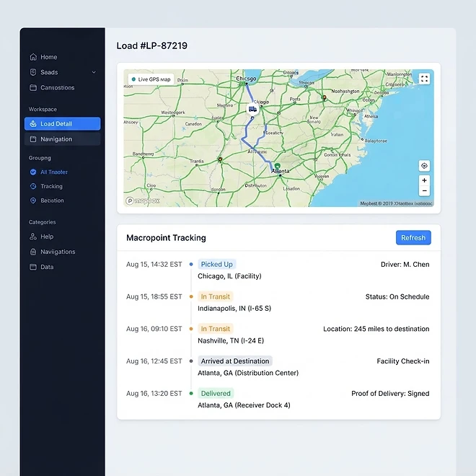Image resolution: width=476 pixels, height=476 pixels.
Task: Click the Mapbox logo
Action: click(x=142, y=200)
